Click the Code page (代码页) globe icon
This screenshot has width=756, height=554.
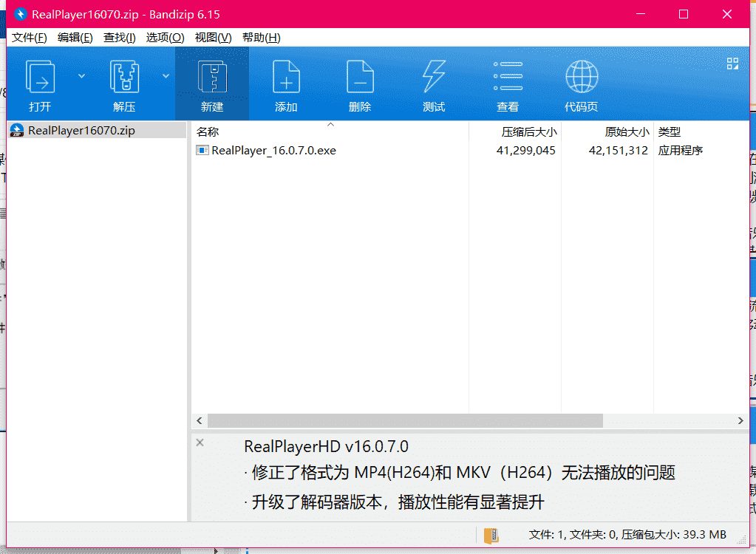582,77
